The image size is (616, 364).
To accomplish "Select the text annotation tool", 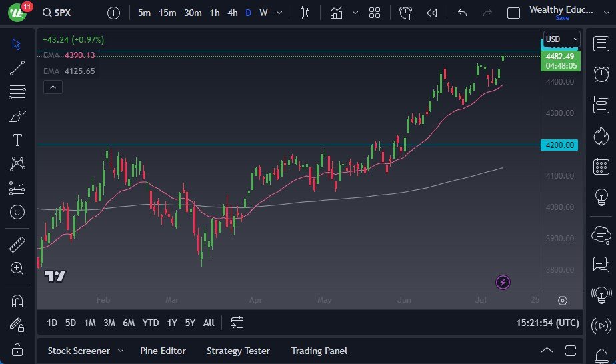I will coord(17,140).
